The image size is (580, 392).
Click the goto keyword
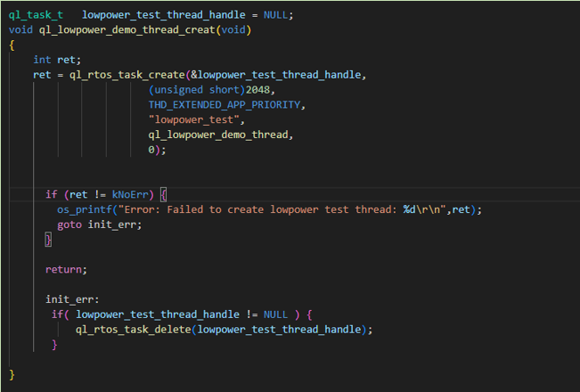click(71, 224)
